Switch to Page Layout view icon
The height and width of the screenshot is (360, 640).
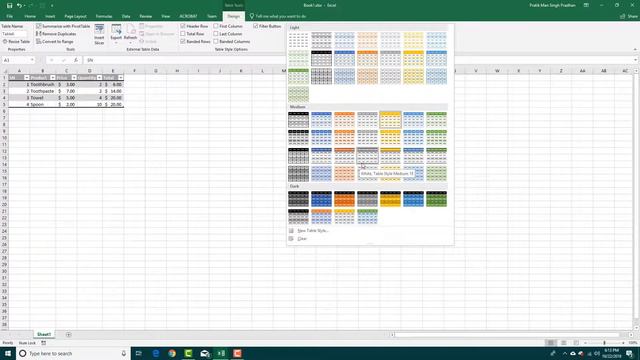(x=563, y=343)
